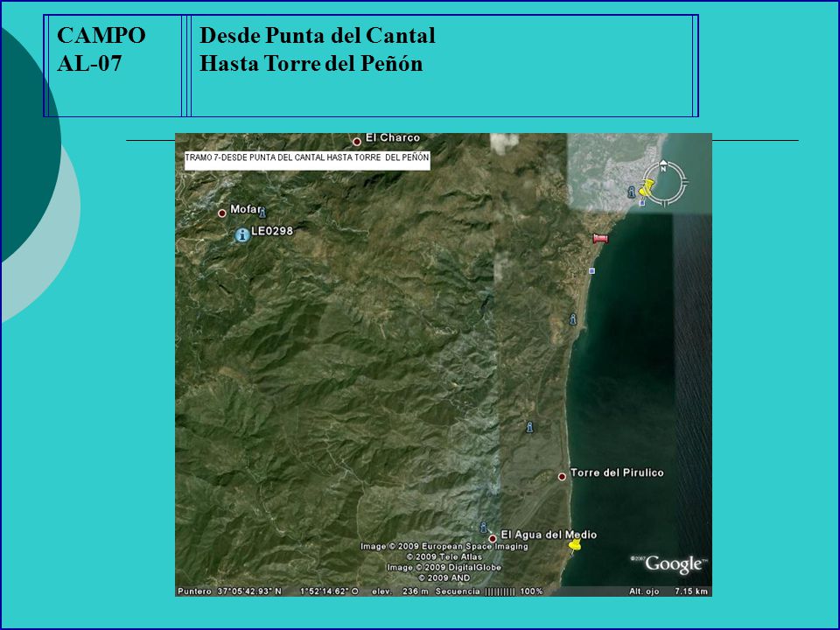Viewport: 840px width, 630px height.
Task: Click the 'El Charco' map label
Action: pos(393,137)
